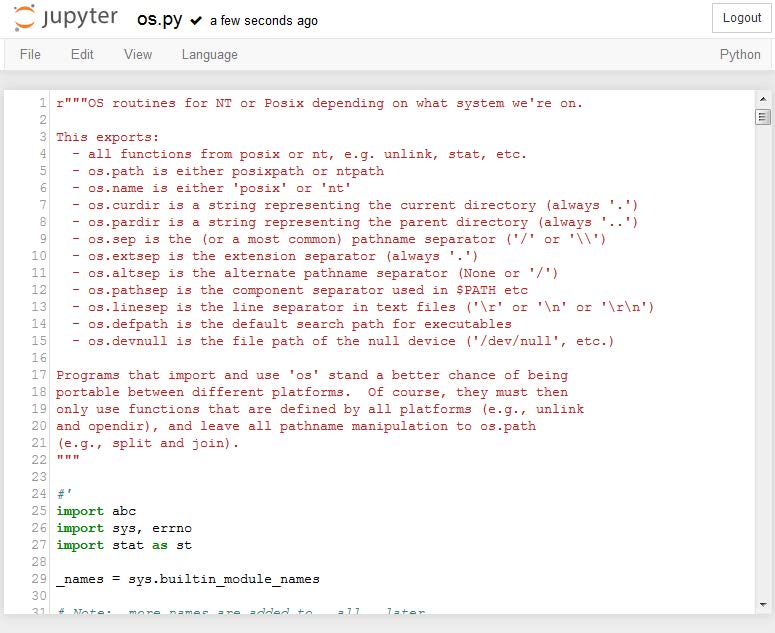Click line number 1 in the gutter
775x633 pixels.
click(43, 103)
